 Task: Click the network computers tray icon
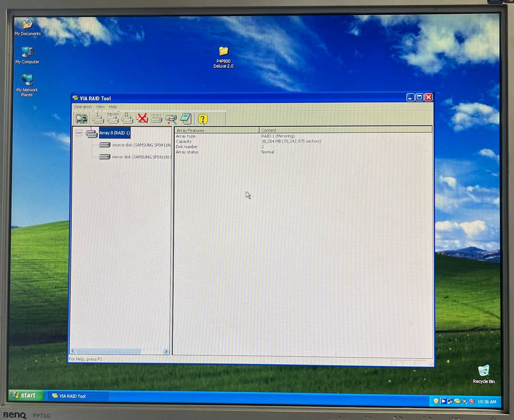click(x=450, y=401)
